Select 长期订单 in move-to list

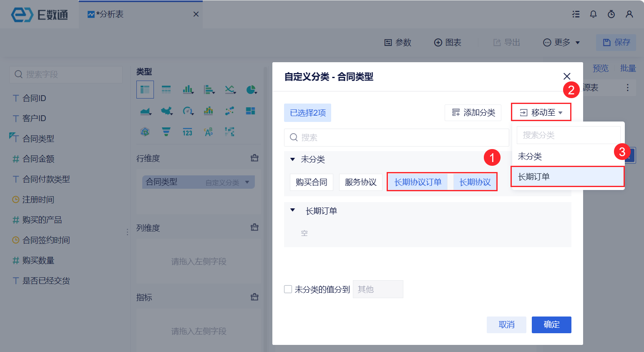[568, 177]
